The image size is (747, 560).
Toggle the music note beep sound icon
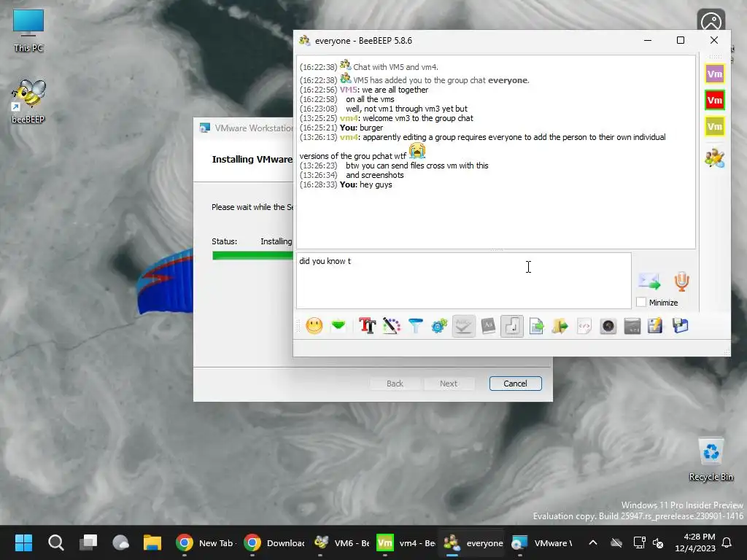(x=512, y=326)
